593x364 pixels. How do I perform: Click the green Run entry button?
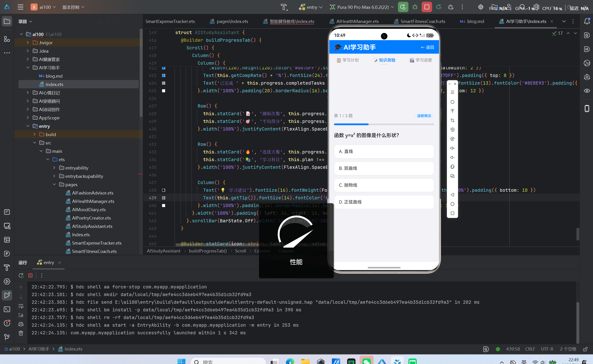pyautogui.click(x=403, y=7)
